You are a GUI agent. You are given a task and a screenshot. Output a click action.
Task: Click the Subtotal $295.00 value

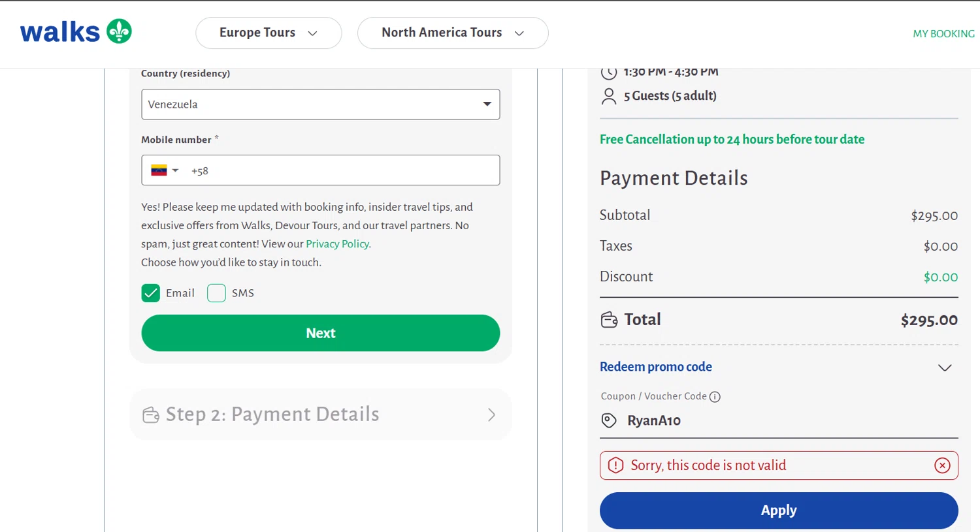pyautogui.click(x=934, y=215)
